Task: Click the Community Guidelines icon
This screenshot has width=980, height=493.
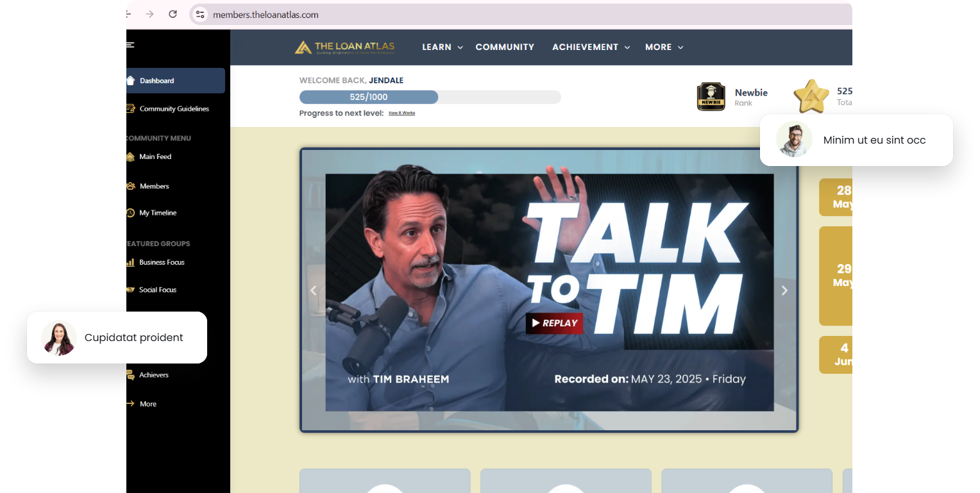Action: click(130, 108)
